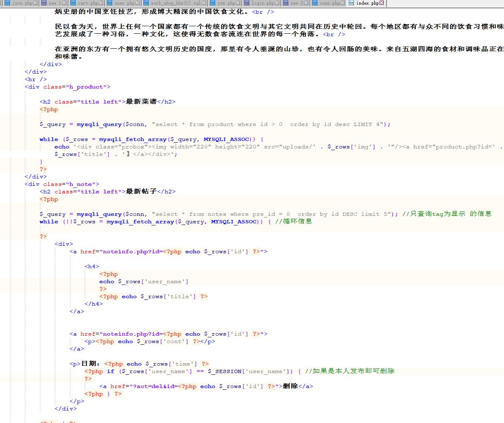
Task: Click the index.php tab file icon
Action: coord(352,3)
